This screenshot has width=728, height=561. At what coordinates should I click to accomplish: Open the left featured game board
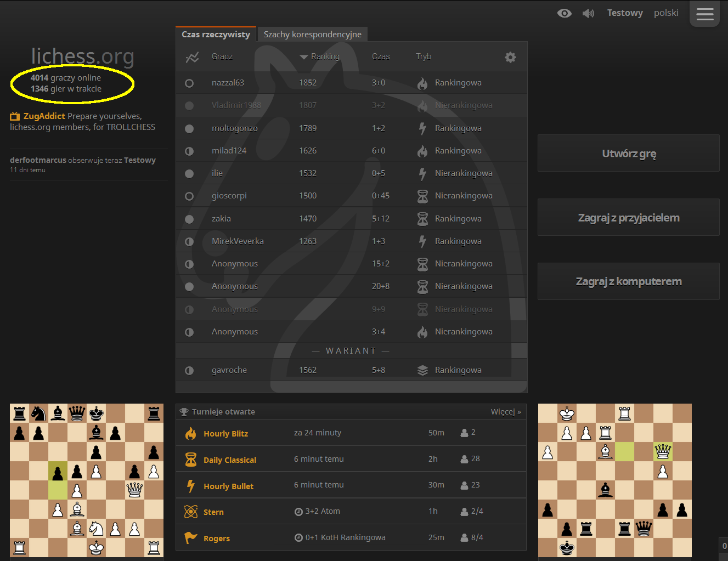[87, 480]
